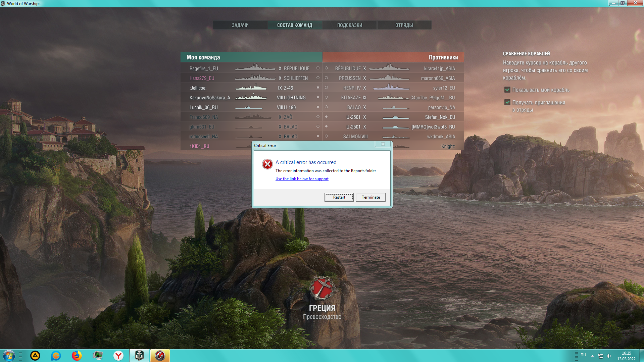
Task: Click the U-190 submarine silhouette icon
Action: [x=249, y=107]
